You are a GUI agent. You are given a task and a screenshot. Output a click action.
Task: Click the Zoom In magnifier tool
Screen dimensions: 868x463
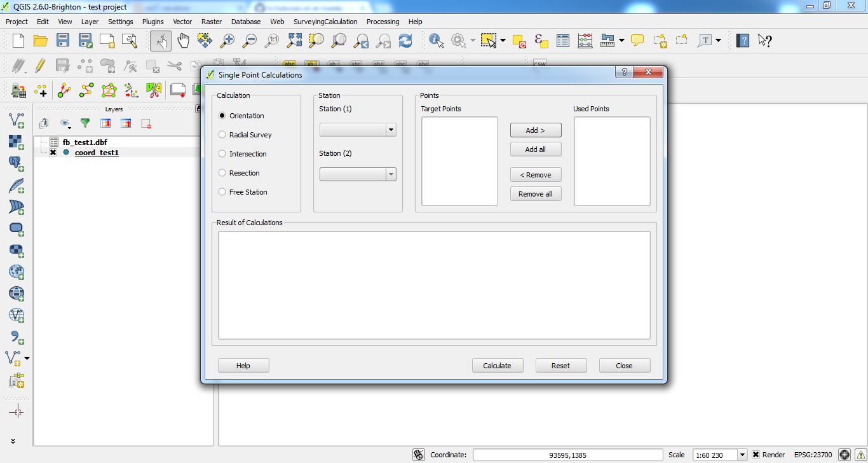click(x=227, y=41)
